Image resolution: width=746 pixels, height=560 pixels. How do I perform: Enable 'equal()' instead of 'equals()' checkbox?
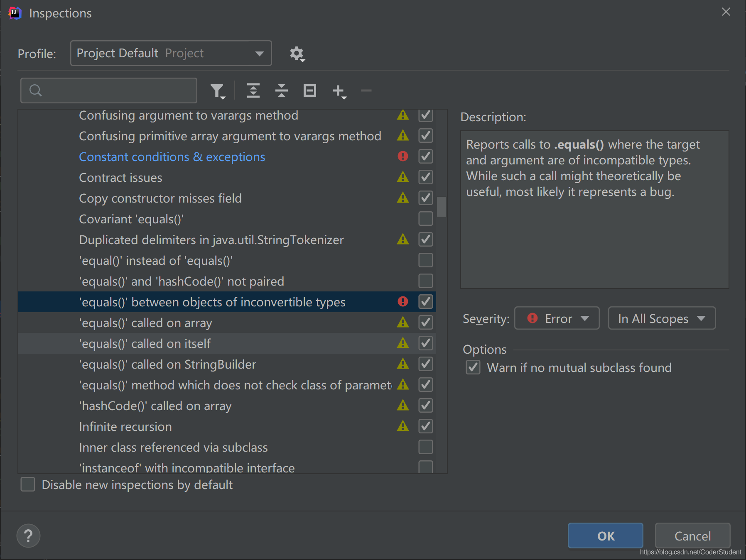pyautogui.click(x=426, y=260)
